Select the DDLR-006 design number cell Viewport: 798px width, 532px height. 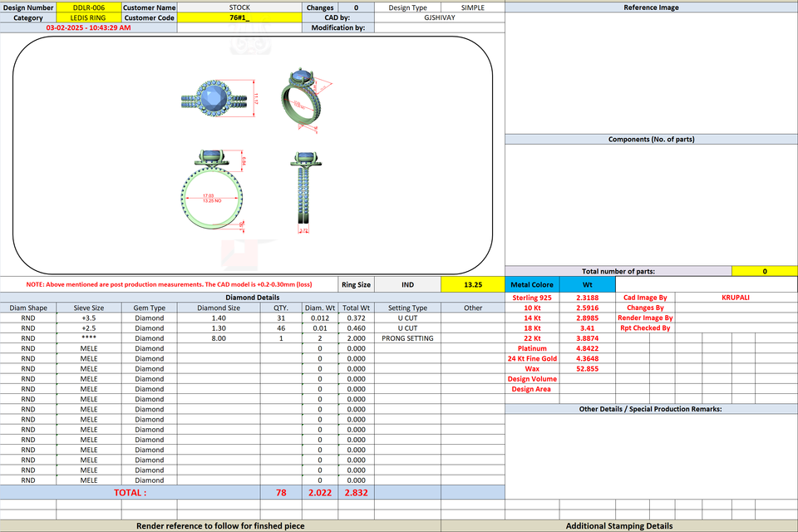(x=89, y=7)
